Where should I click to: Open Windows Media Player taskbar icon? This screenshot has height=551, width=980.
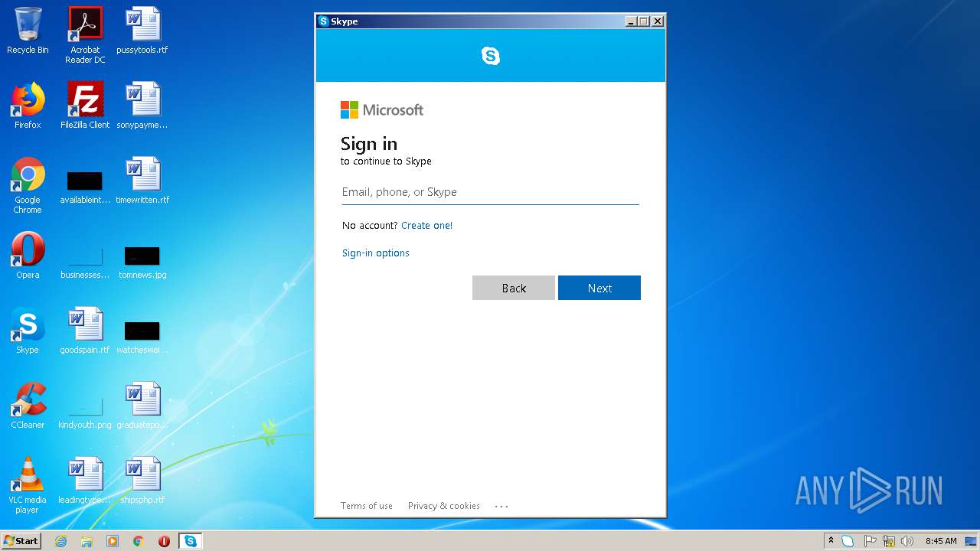[x=113, y=541]
